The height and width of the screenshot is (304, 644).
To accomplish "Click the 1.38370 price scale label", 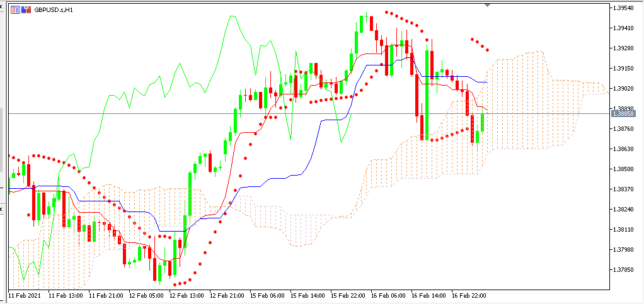I will (623, 189).
